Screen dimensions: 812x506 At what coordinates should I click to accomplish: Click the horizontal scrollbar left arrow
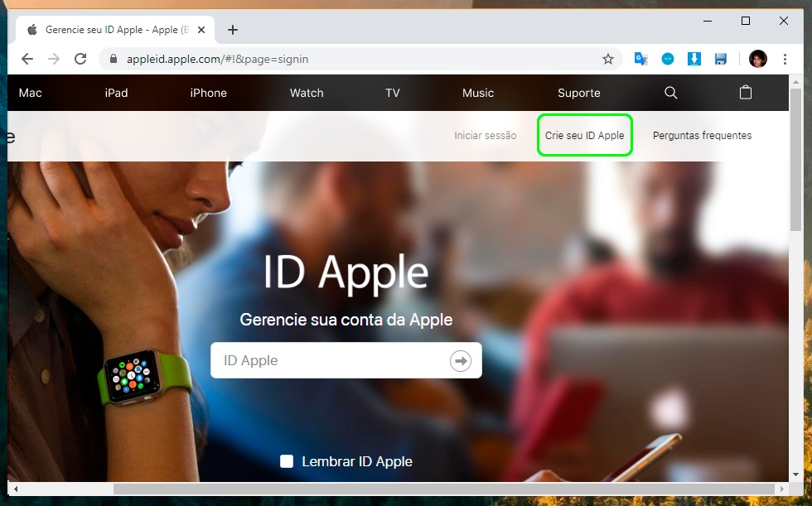point(16,489)
